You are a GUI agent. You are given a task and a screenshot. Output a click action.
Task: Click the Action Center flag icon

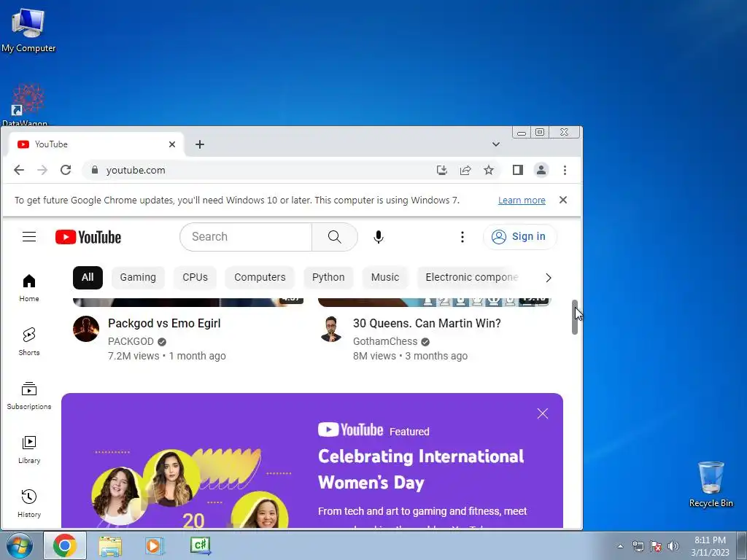point(656,546)
